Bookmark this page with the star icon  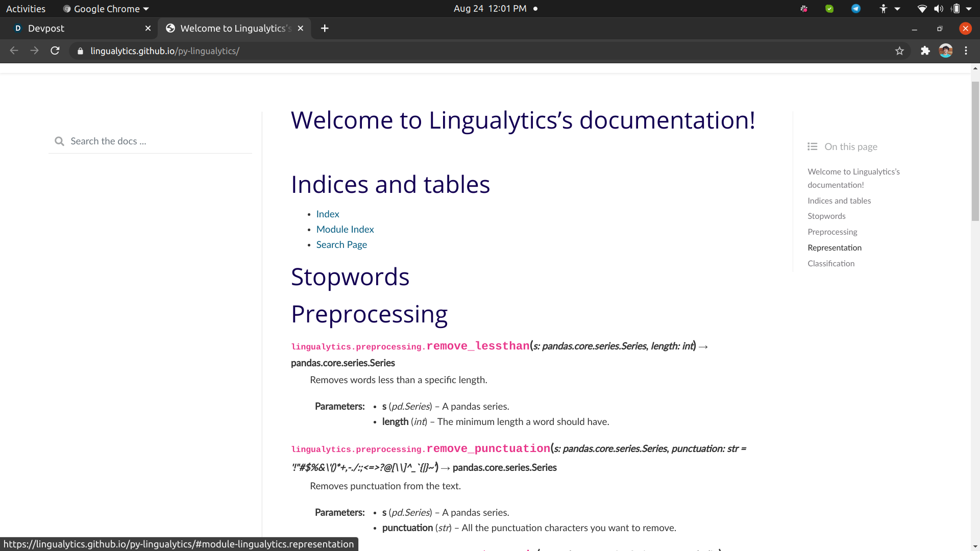(x=899, y=51)
